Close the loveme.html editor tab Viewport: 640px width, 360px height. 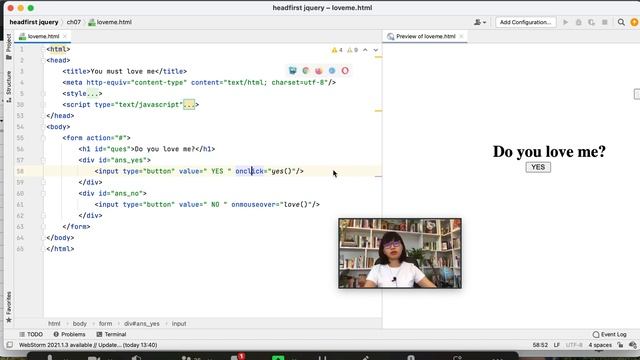(64, 36)
